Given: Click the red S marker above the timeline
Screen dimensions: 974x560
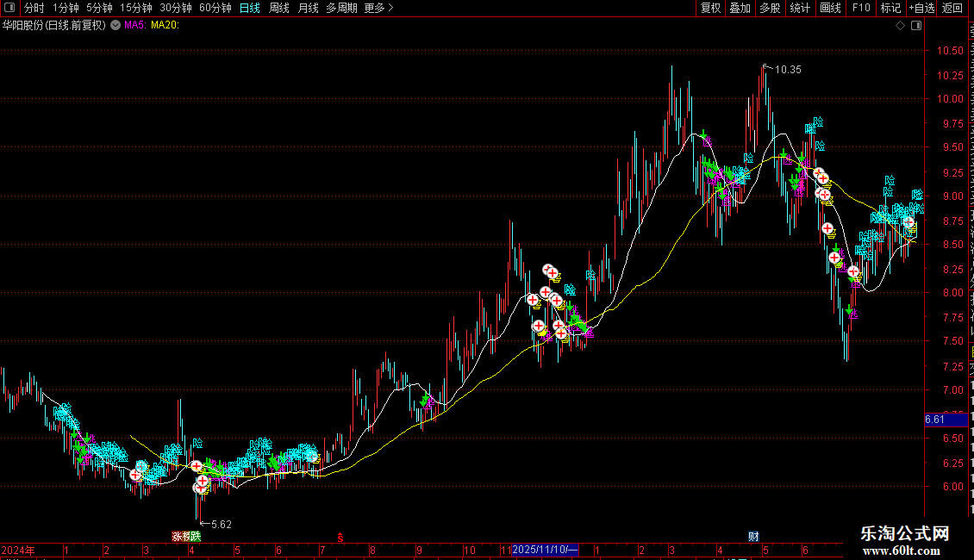Looking at the screenshot, I should 340,538.
